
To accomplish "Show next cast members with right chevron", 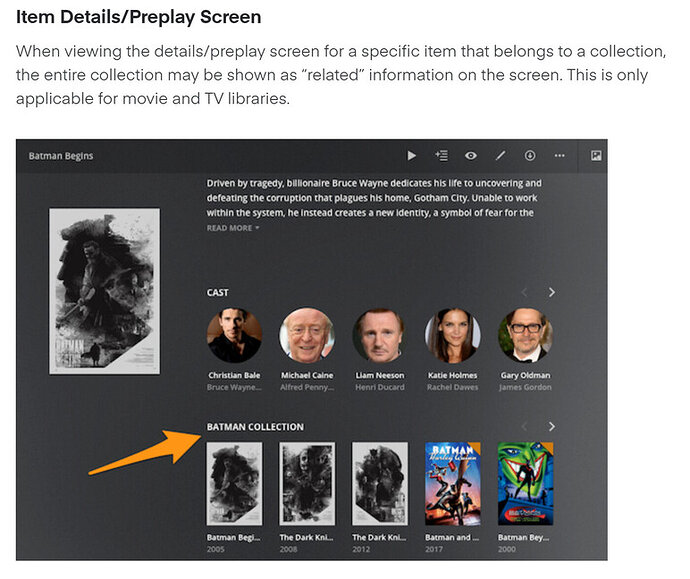I will click(552, 293).
